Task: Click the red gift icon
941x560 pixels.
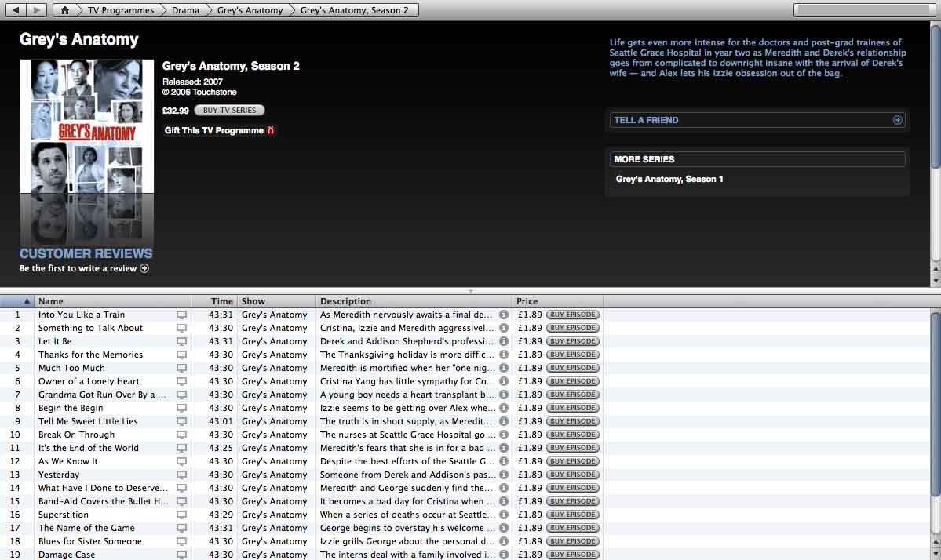Action: click(271, 130)
